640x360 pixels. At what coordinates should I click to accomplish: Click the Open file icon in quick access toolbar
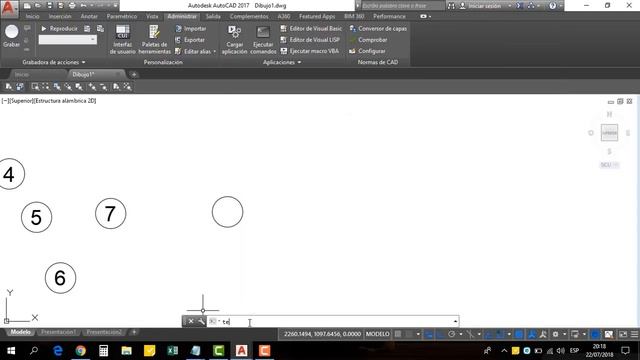(38, 6)
